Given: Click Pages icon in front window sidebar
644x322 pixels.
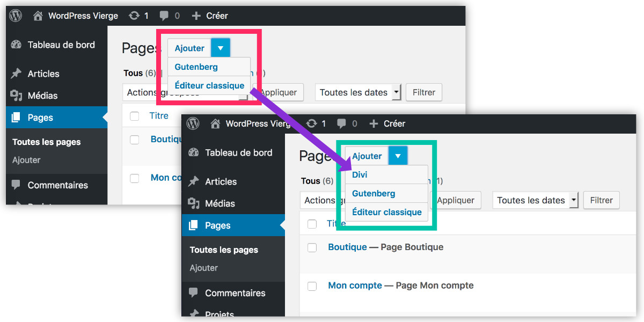Looking at the screenshot, I should click(194, 225).
